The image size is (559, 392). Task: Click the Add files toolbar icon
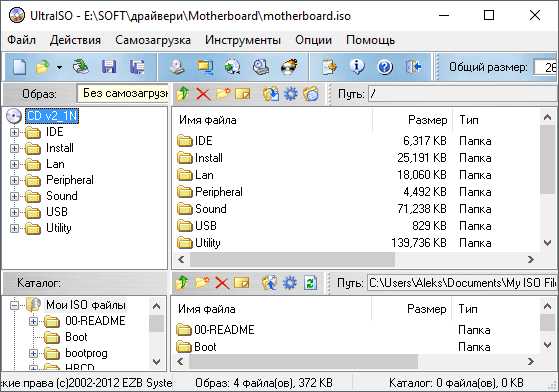pos(329,67)
